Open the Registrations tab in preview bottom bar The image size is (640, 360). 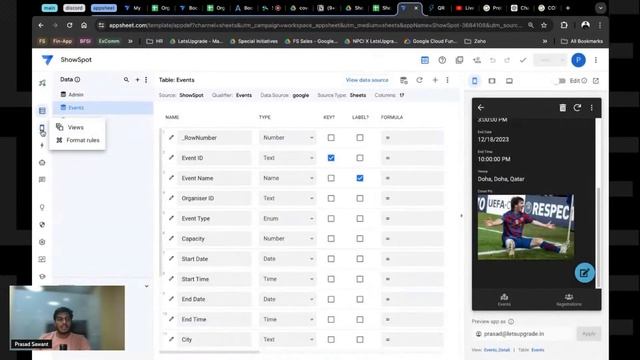click(x=569, y=300)
